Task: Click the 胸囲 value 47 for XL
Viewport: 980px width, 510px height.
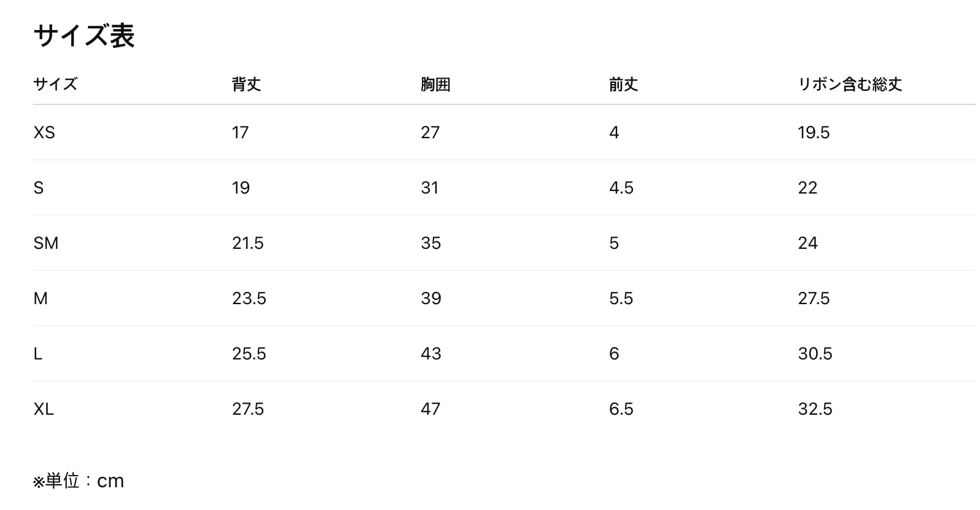Action: (x=430, y=409)
